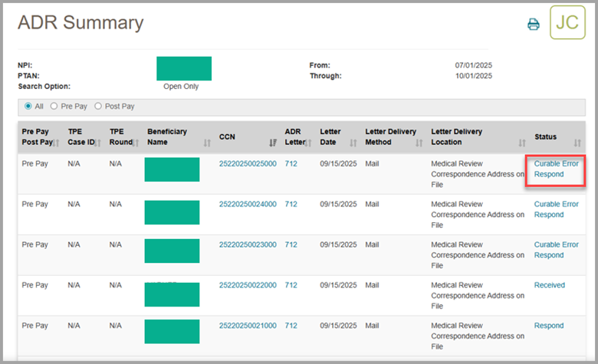The width and height of the screenshot is (598, 364).
Task: Click the Received status link
Action: (x=549, y=285)
